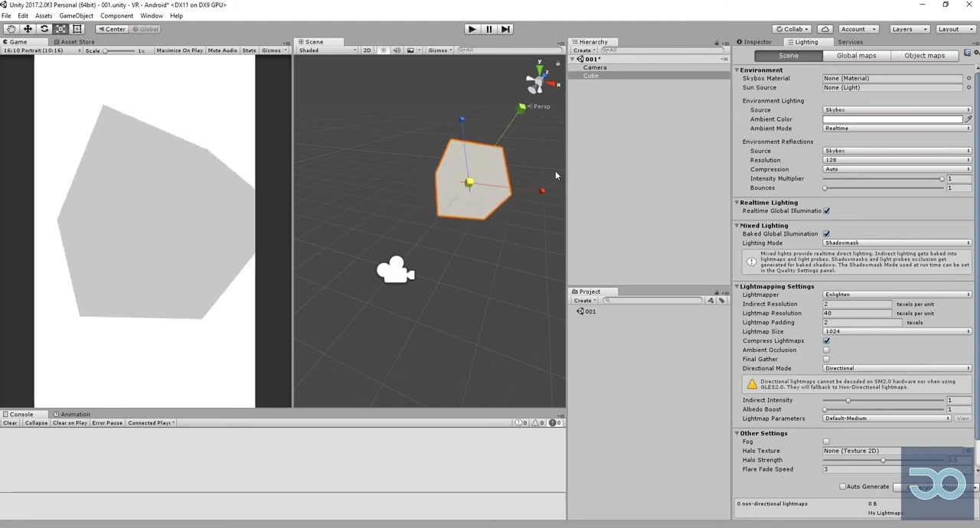
Task: Open the Component menu
Action: pos(116,16)
